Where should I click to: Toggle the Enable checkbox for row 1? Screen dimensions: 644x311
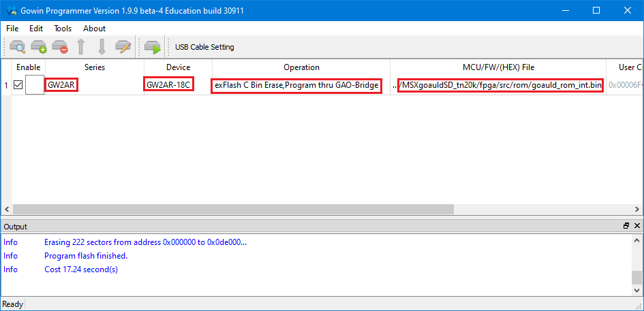18,85
